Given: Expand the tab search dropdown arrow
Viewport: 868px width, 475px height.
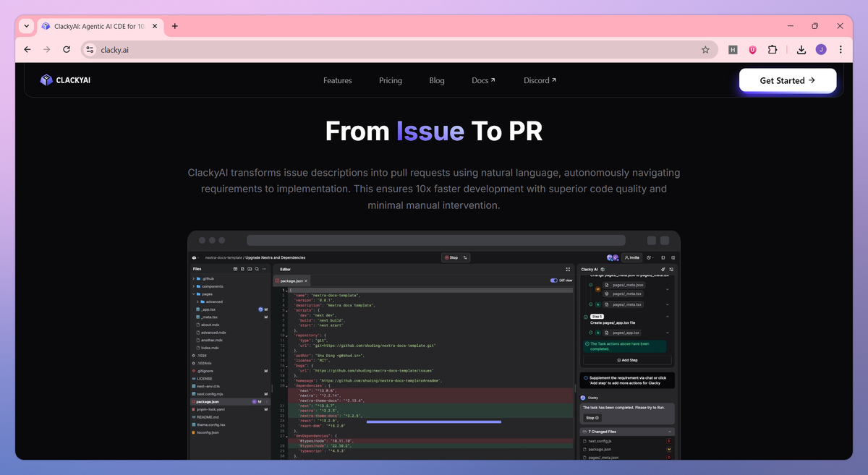Looking at the screenshot, I should coord(26,26).
